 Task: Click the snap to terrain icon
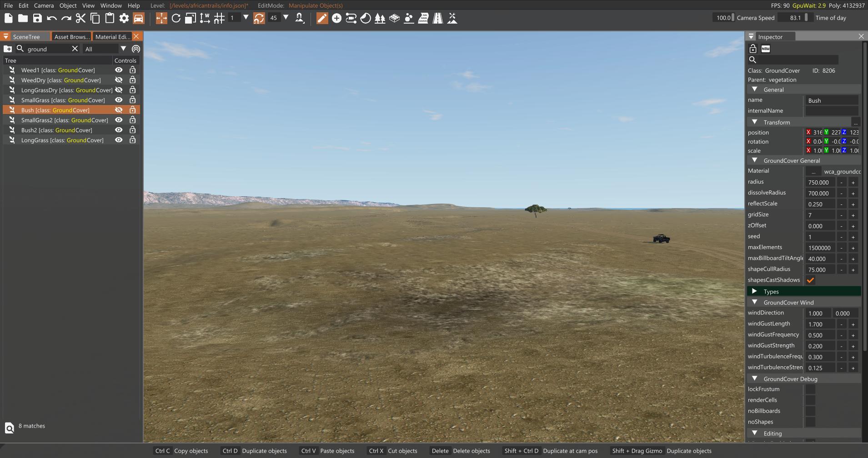[x=300, y=18]
